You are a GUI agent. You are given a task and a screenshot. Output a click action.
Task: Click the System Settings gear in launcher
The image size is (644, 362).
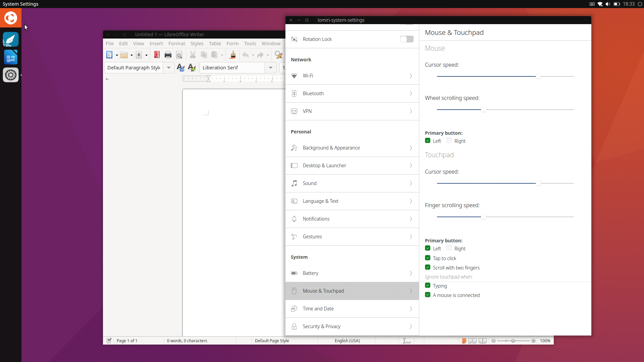pyautogui.click(x=11, y=75)
